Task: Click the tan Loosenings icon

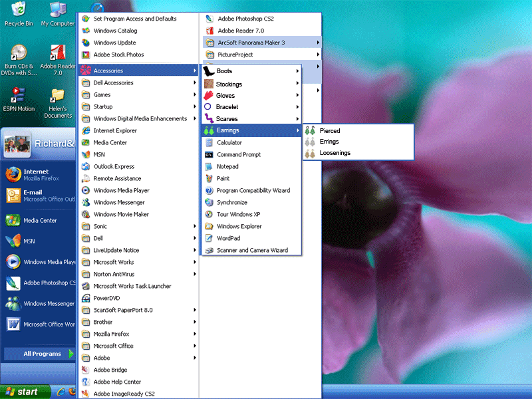Action: [310, 153]
